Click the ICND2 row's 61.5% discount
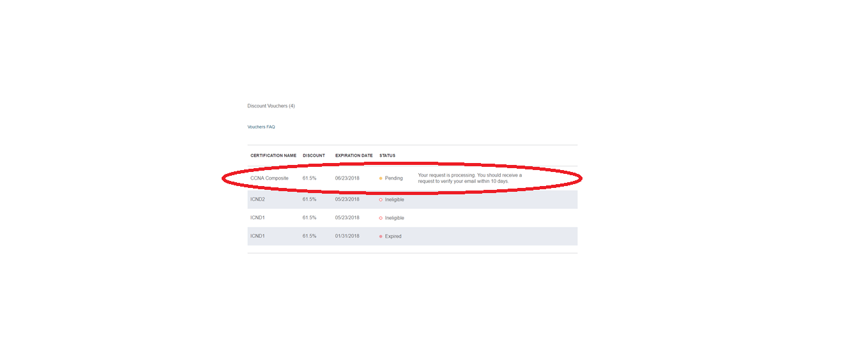 click(310, 199)
